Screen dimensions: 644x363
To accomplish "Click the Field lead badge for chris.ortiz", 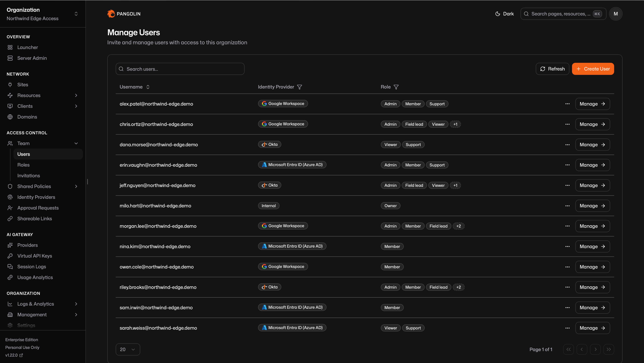I will (x=414, y=124).
